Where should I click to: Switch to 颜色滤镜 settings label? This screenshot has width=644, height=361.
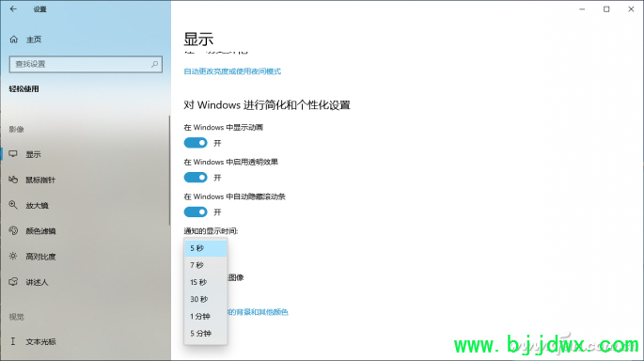coord(40,231)
